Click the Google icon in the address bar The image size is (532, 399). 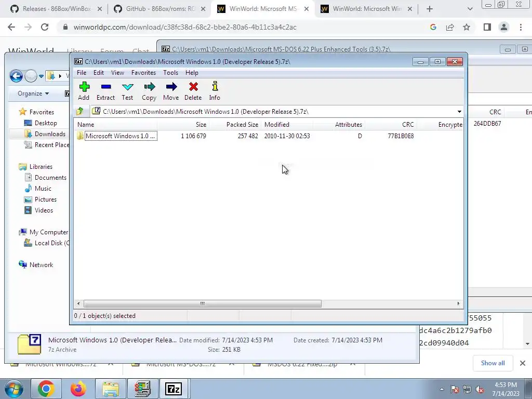point(433,27)
